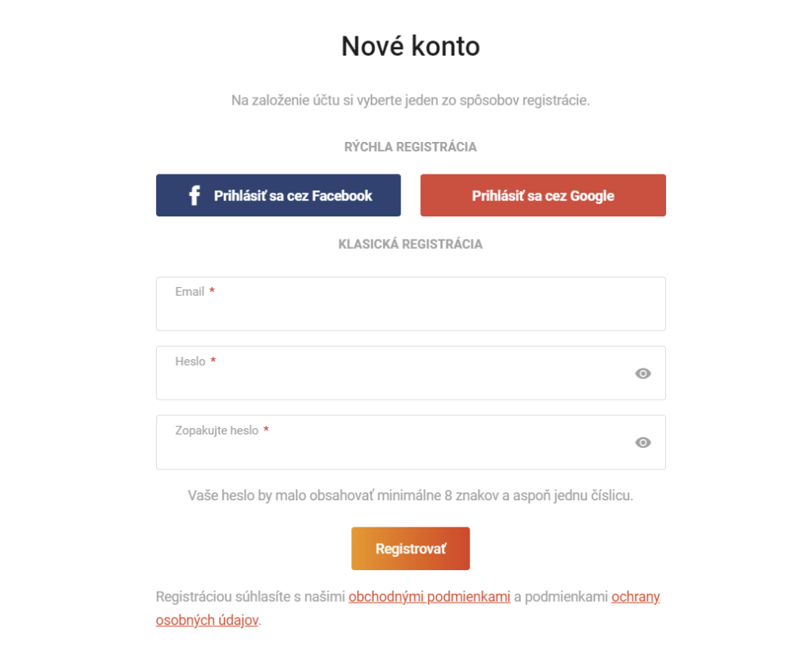Image resolution: width=812 pixels, height=647 pixels.
Task: Click the Facebook 'f' logo icon
Action: coord(194,195)
